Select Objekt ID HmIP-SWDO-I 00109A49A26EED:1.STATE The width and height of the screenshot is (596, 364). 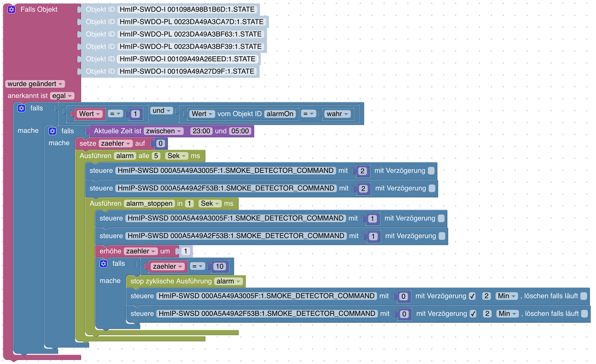point(187,59)
